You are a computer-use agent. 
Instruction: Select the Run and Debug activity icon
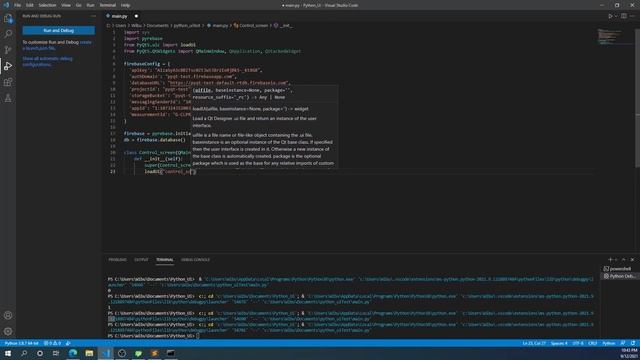8,66
